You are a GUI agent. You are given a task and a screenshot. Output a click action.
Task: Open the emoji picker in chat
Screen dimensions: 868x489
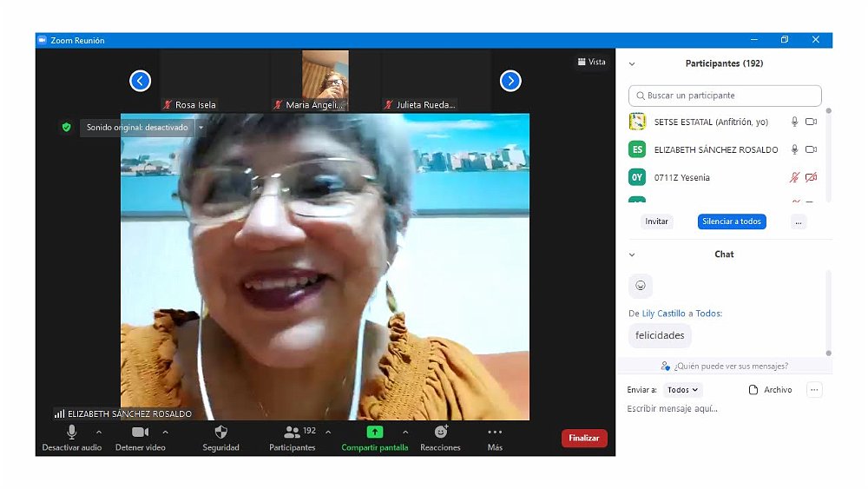pyautogui.click(x=641, y=286)
